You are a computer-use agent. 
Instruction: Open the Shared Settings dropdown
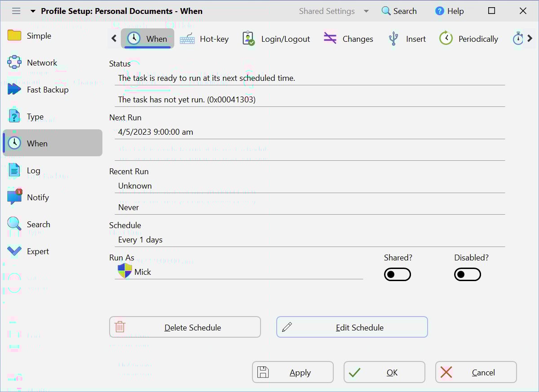pos(334,11)
